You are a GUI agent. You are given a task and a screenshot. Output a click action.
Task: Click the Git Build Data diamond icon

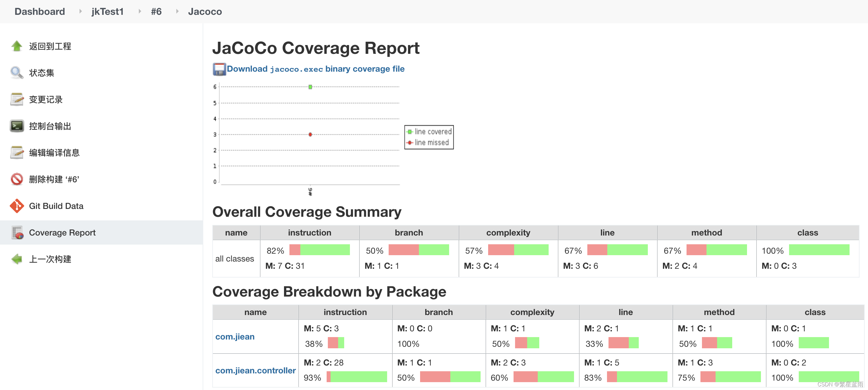17,206
